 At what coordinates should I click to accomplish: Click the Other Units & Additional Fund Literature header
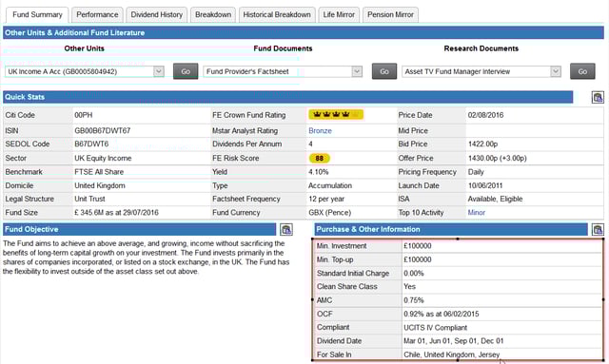304,33
